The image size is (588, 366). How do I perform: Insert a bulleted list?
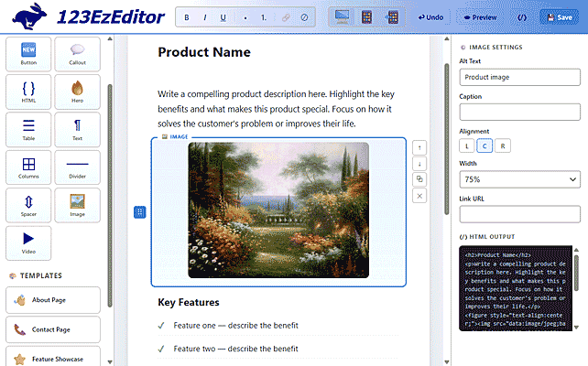click(245, 17)
